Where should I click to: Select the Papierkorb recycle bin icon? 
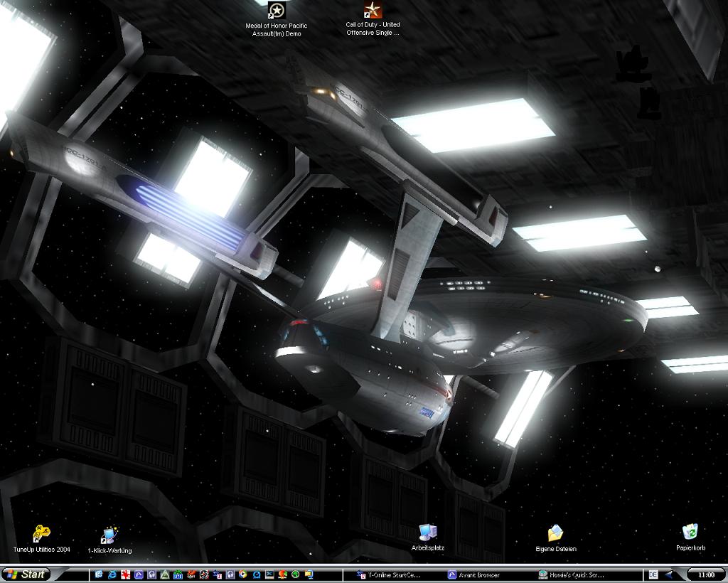[690, 537]
